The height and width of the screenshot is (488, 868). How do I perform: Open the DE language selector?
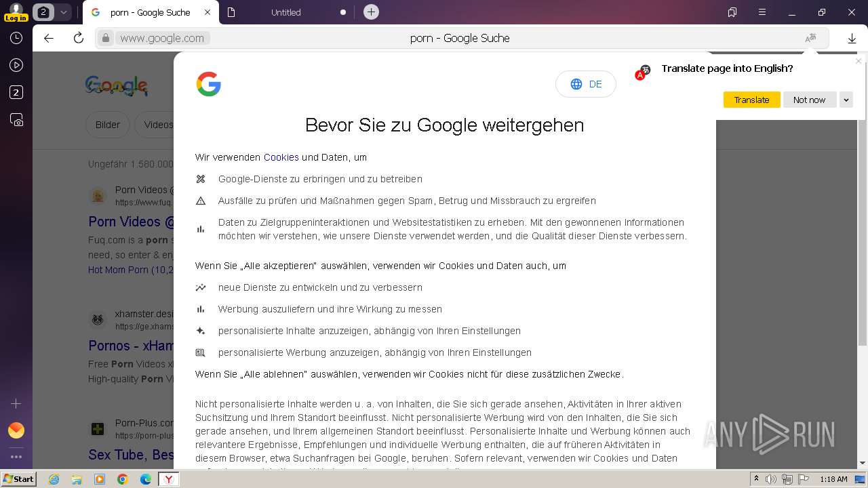tap(586, 84)
